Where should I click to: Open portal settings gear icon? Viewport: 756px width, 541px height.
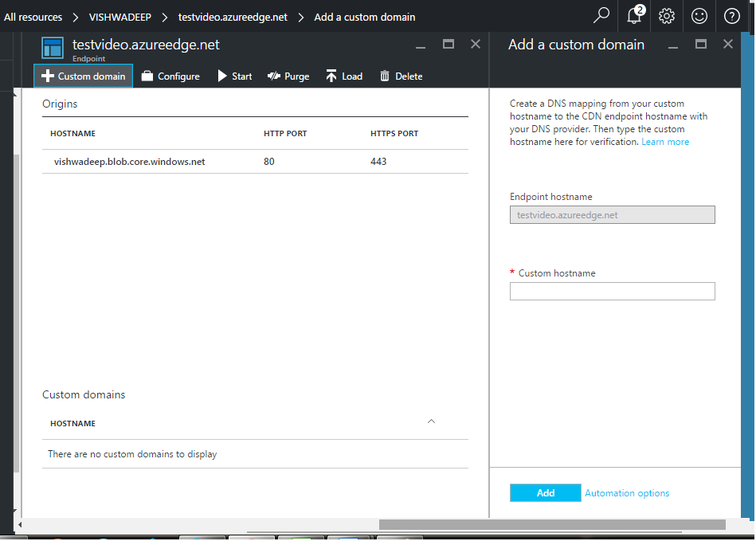coord(667,16)
